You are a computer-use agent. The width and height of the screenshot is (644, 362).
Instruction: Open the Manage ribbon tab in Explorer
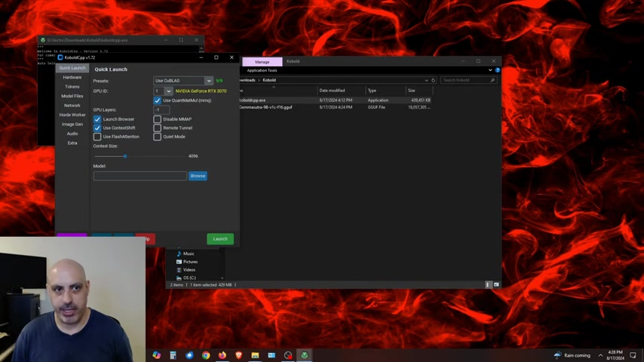[262, 62]
